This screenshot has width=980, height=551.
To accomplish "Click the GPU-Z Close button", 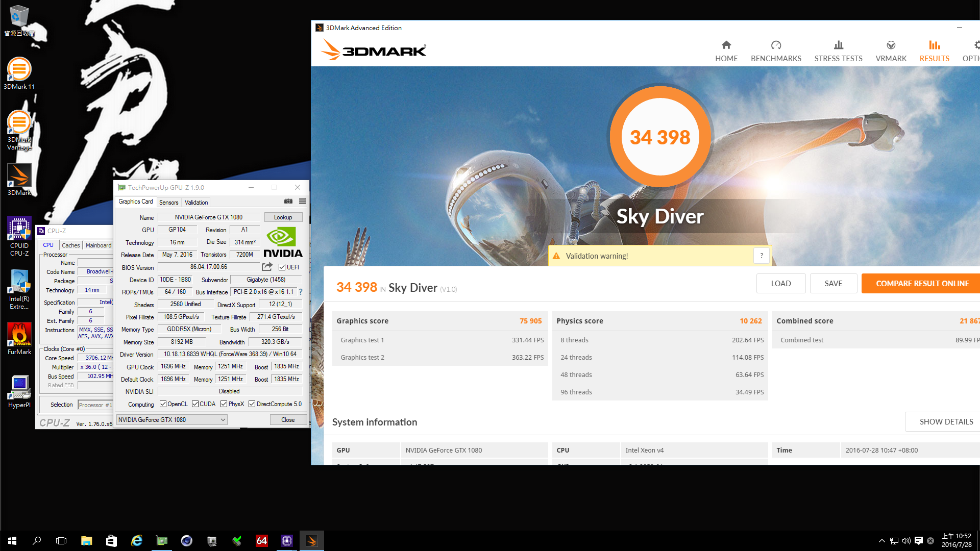I will click(288, 420).
